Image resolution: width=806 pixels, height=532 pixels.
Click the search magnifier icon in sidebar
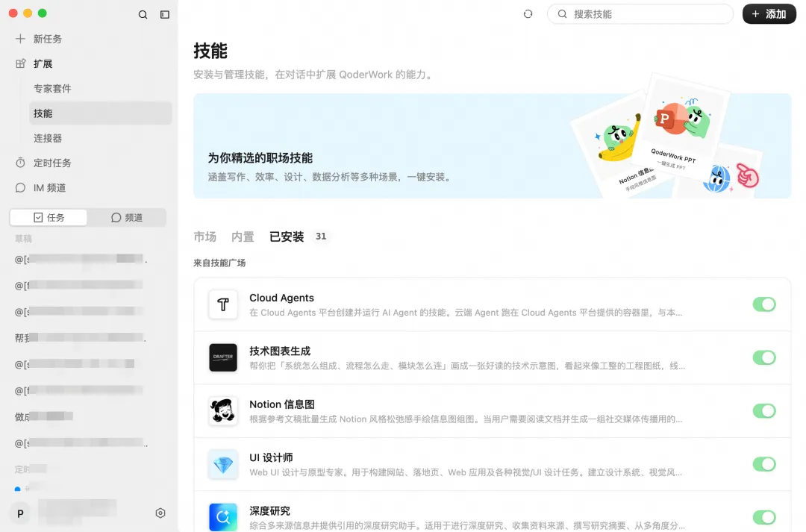(x=143, y=14)
